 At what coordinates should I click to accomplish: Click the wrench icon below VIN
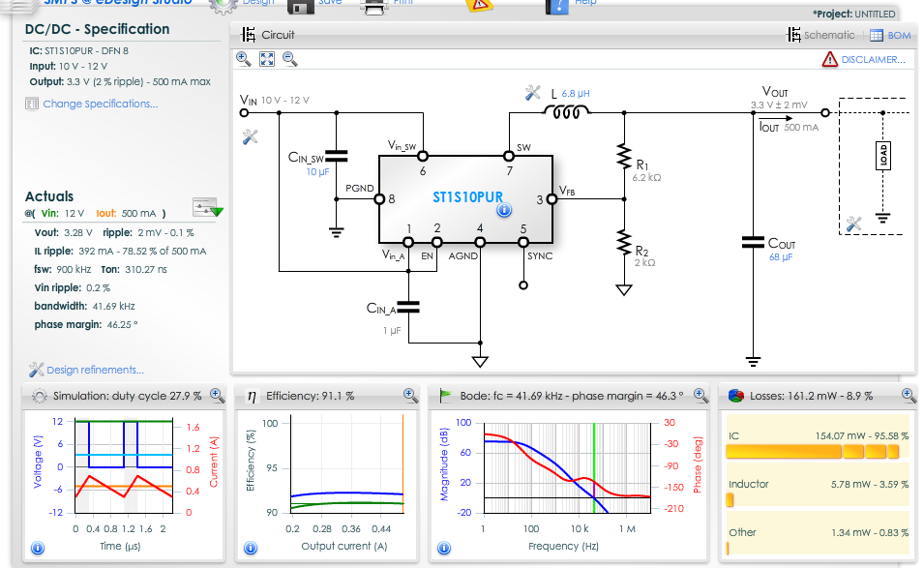tap(250, 137)
